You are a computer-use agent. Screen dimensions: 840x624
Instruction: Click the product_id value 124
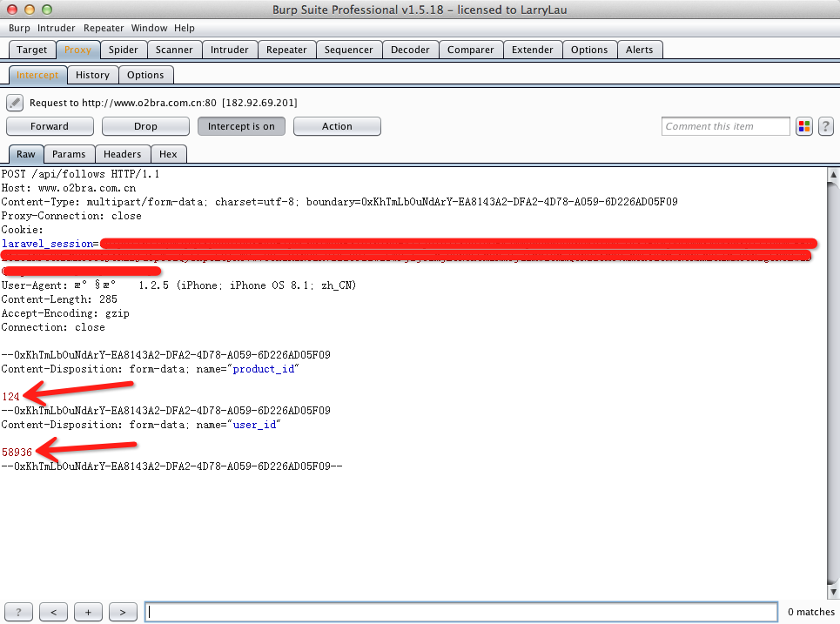pyautogui.click(x=10, y=397)
